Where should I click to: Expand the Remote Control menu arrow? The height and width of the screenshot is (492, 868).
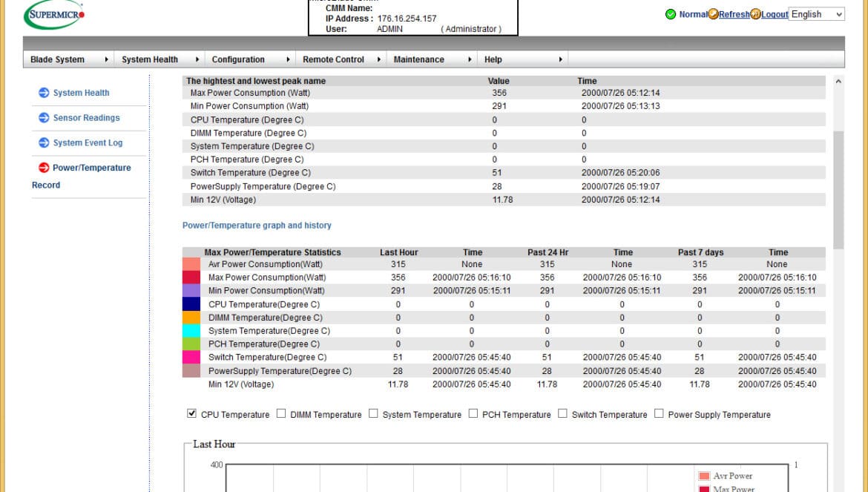click(x=378, y=59)
